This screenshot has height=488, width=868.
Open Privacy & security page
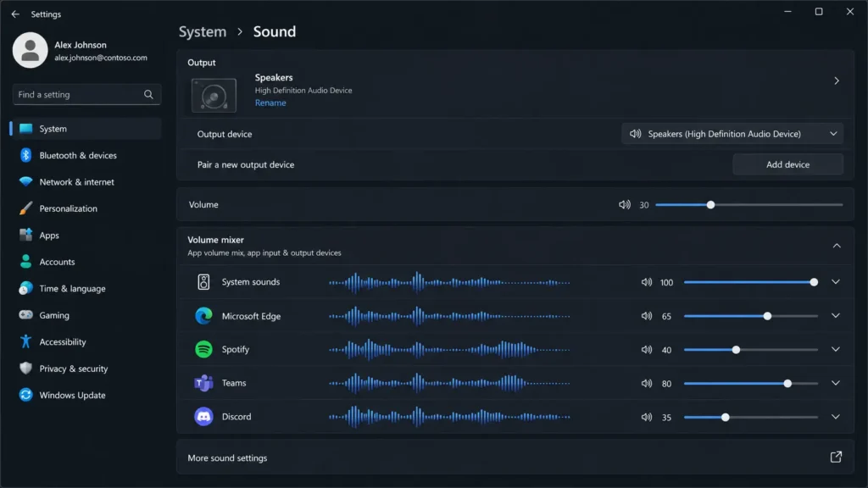(x=86, y=369)
